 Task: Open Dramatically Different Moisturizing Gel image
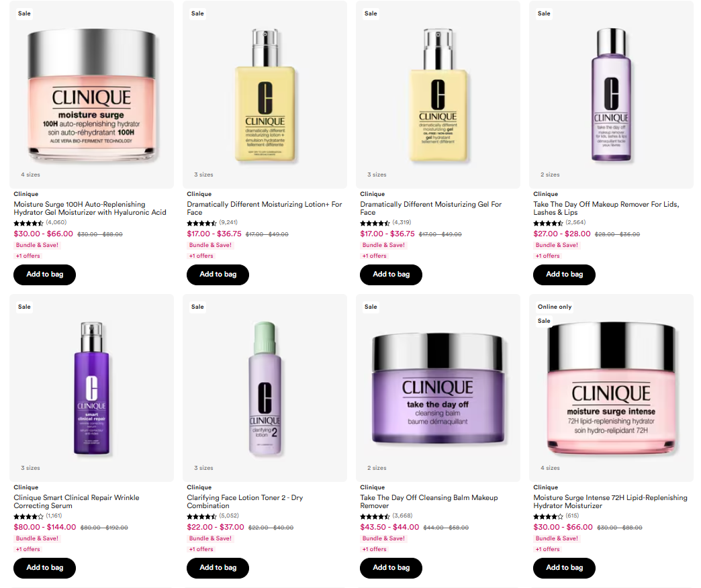[438, 94]
